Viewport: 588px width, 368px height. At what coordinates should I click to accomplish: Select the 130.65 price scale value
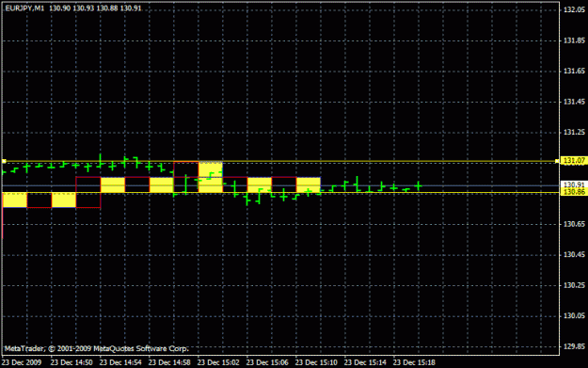[574, 224]
